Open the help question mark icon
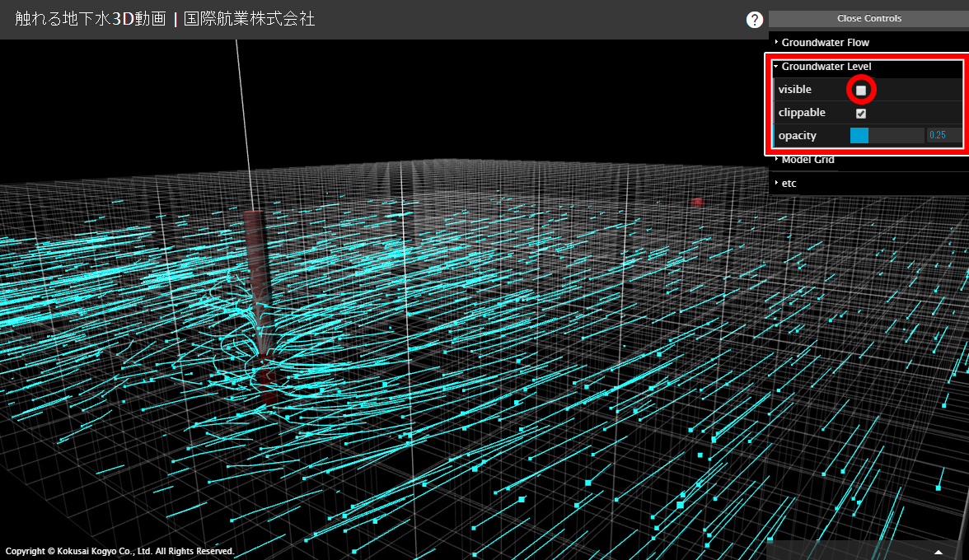969x560 pixels. 754,20
